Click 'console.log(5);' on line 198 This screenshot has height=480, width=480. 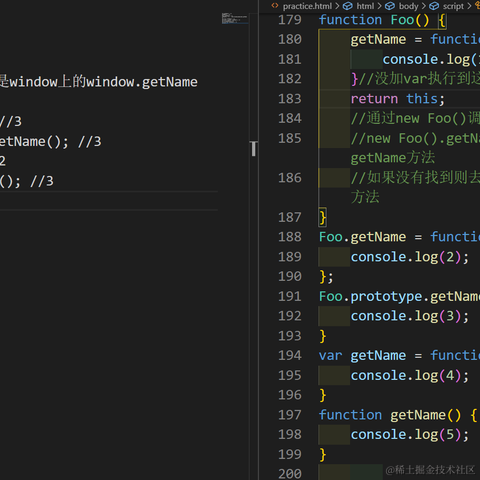pos(410,435)
